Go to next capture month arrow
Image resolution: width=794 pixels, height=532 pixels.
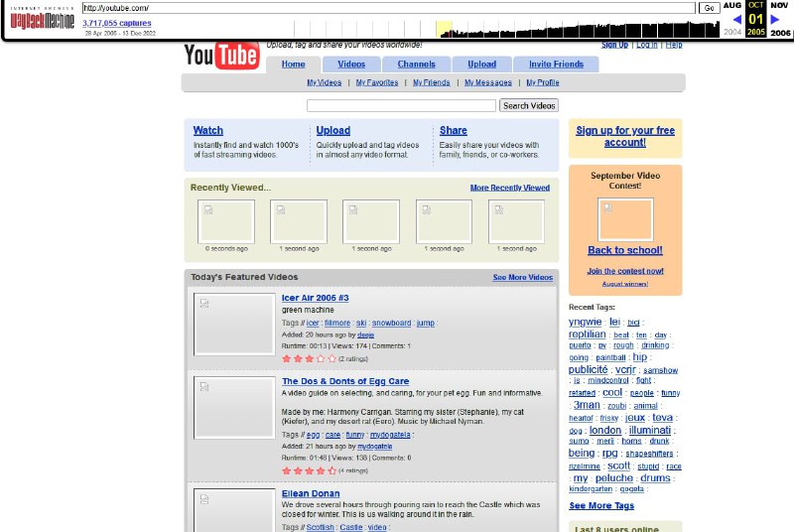click(777, 19)
